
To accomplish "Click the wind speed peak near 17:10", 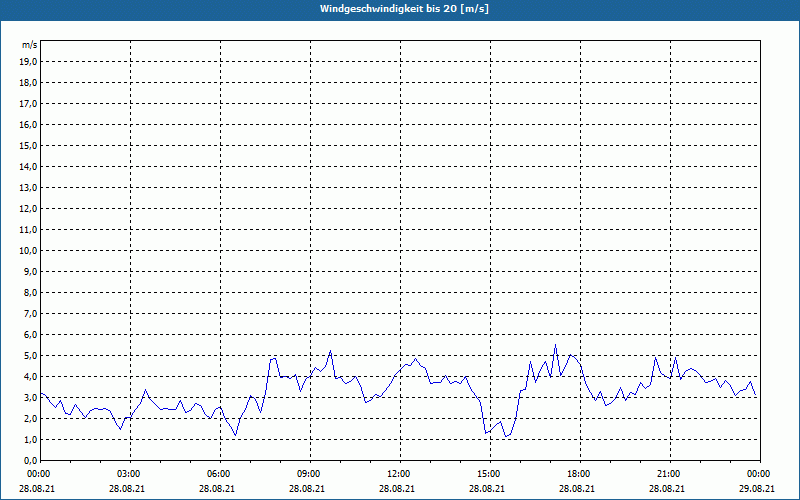I will click(x=555, y=345).
